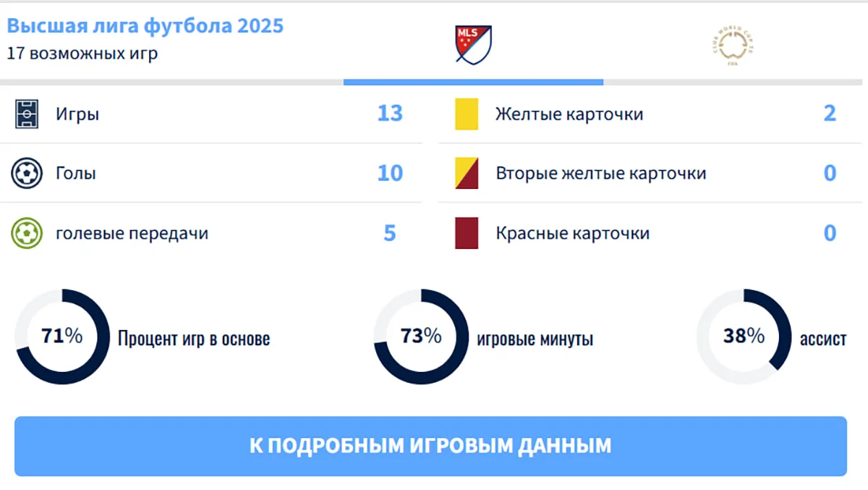
Task: Select the Желтые карточки label
Action: [x=569, y=114]
